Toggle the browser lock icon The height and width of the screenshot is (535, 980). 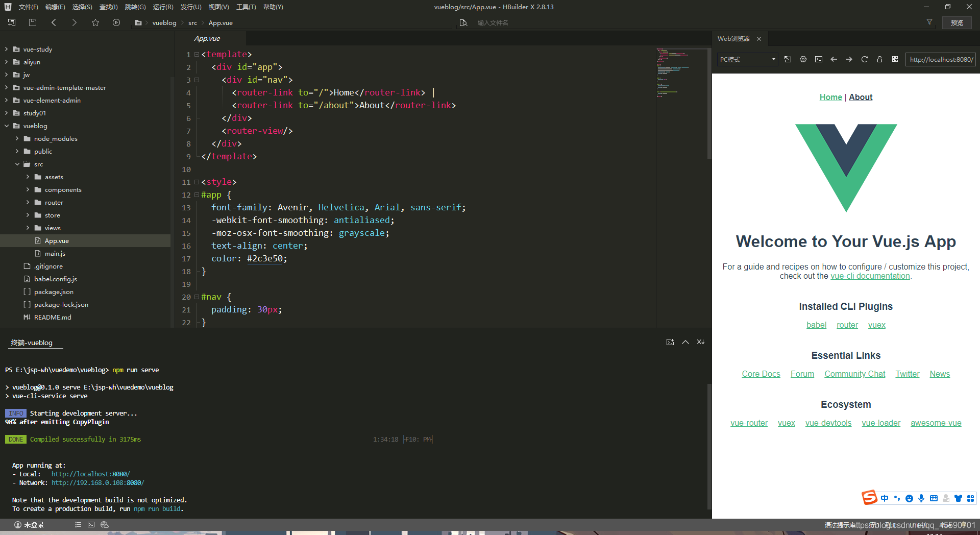click(879, 59)
